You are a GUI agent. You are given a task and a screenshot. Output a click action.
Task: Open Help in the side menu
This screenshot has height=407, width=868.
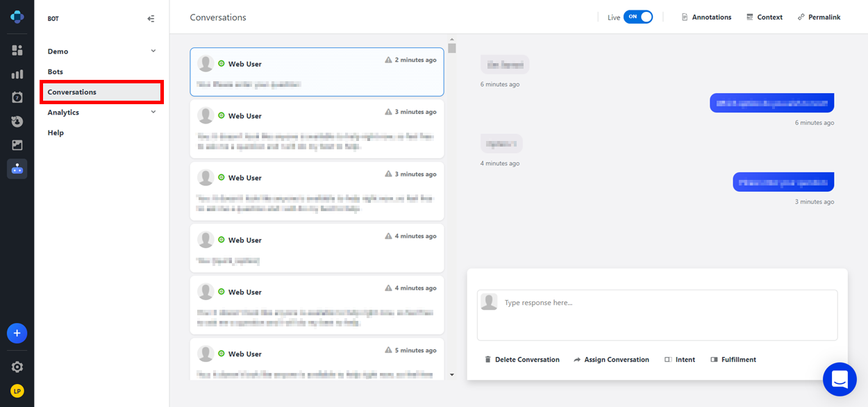click(56, 133)
